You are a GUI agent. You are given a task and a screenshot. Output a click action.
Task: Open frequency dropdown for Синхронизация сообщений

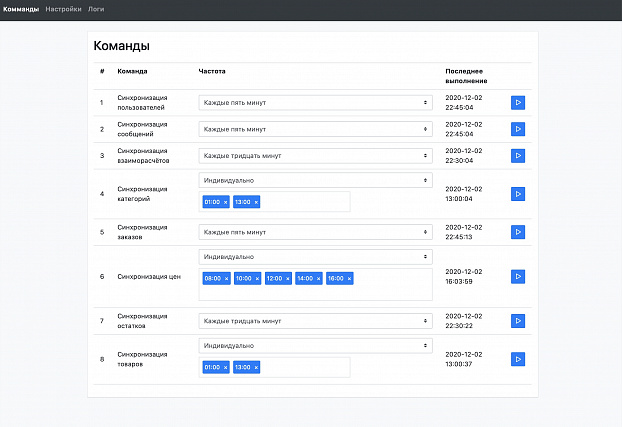point(315,129)
